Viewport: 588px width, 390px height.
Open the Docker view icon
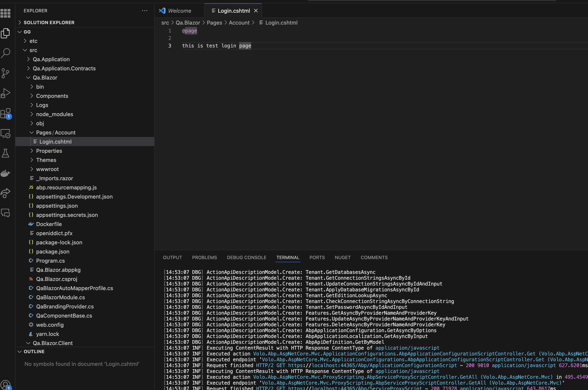coord(5,173)
